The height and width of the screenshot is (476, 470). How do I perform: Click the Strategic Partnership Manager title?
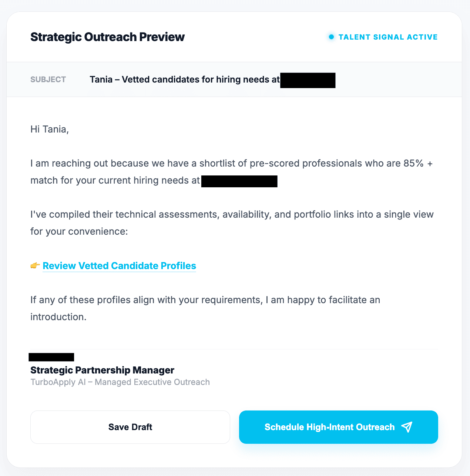click(102, 370)
